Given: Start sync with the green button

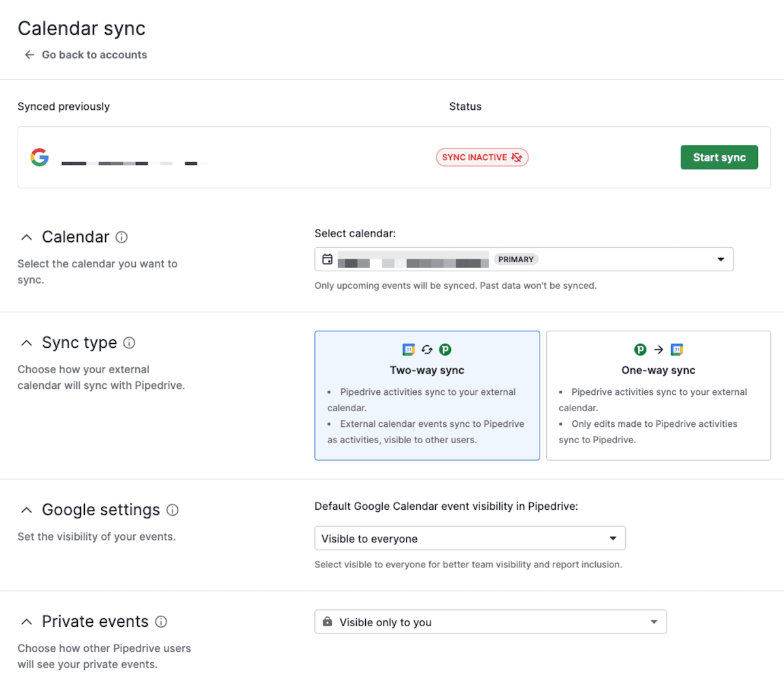Looking at the screenshot, I should [719, 158].
